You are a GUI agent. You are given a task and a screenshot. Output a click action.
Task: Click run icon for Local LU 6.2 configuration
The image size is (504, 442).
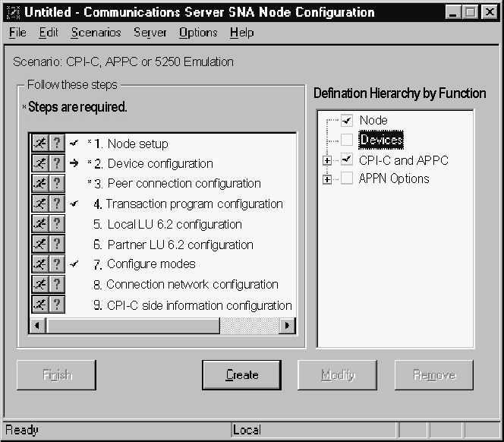[39, 224]
